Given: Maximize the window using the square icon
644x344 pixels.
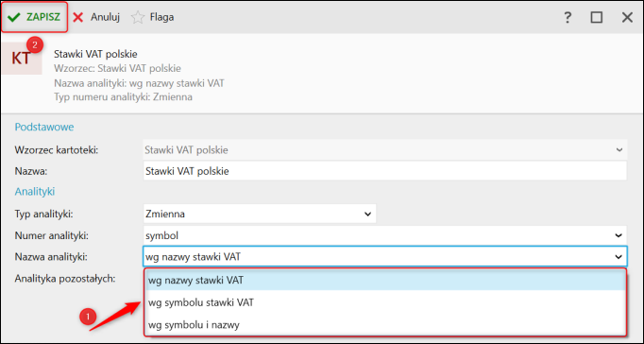Looking at the screenshot, I should tap(597, 17).
